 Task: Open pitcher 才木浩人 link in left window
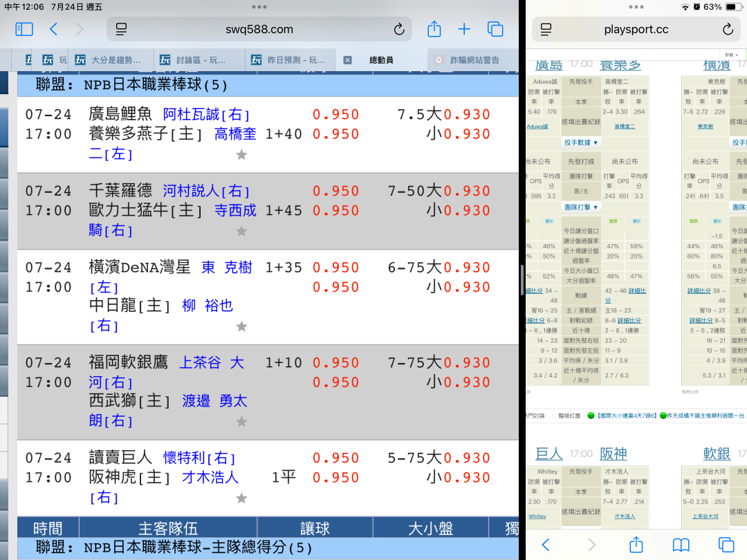tap(210, 477)
